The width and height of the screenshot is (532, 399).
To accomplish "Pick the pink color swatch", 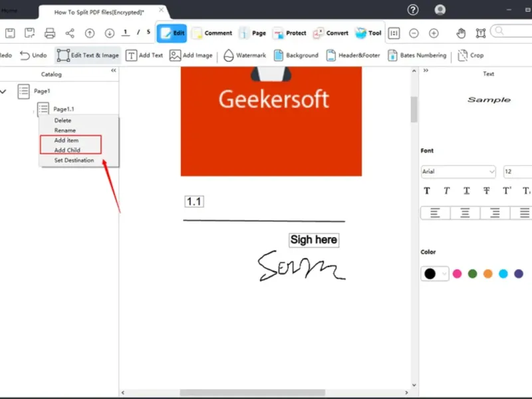I will (x=457, y=273).
